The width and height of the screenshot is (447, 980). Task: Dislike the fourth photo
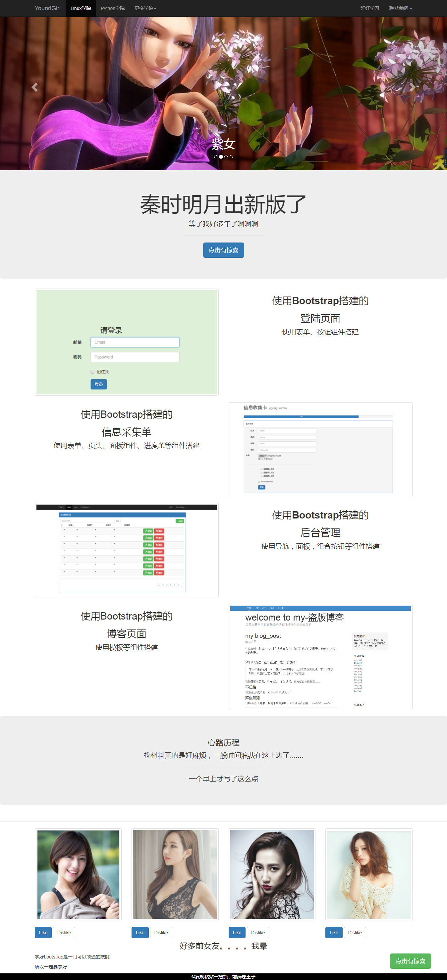pos(355,932)
